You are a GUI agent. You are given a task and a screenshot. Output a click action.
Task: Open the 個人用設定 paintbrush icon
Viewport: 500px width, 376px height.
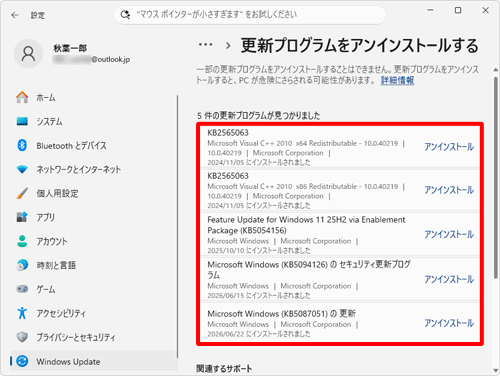22,193
